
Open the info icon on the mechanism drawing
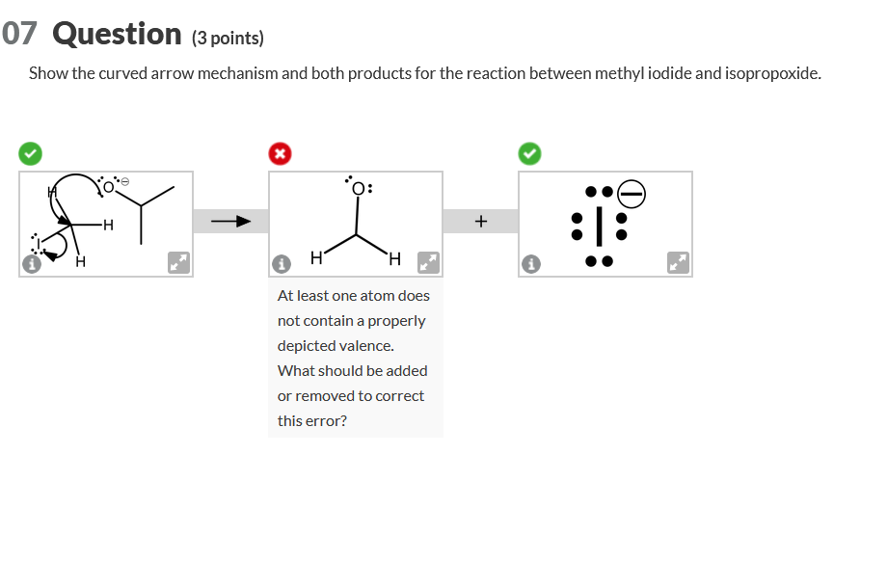32,263
